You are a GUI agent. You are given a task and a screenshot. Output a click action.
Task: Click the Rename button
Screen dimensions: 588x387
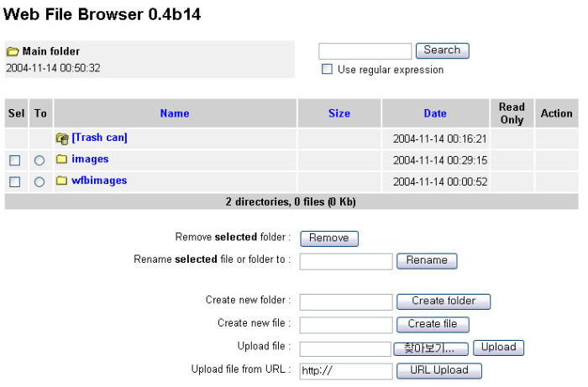click(x=427, y=261)
